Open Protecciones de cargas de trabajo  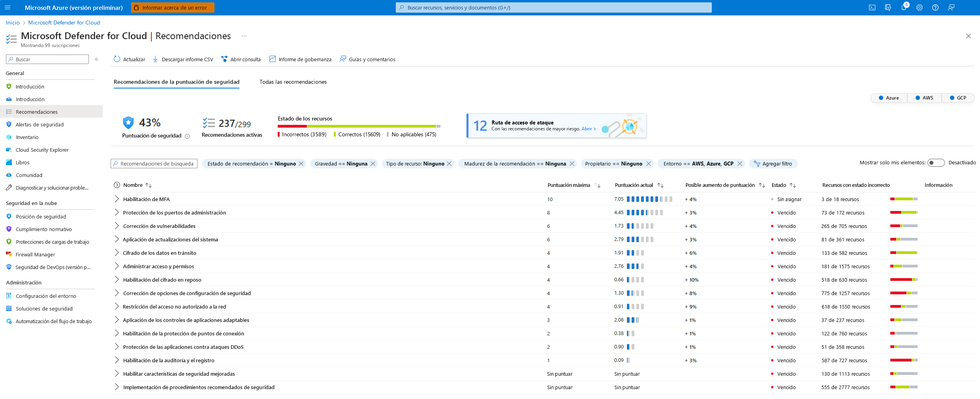coord(53,242)
